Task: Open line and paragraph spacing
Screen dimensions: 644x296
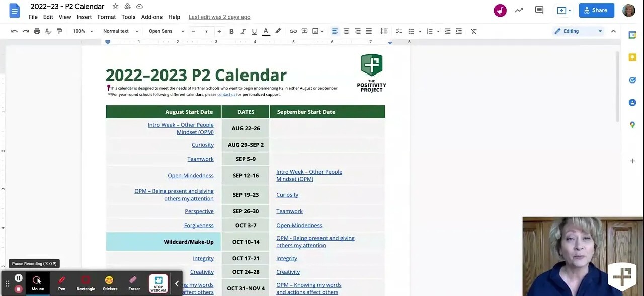Action: 384,31
